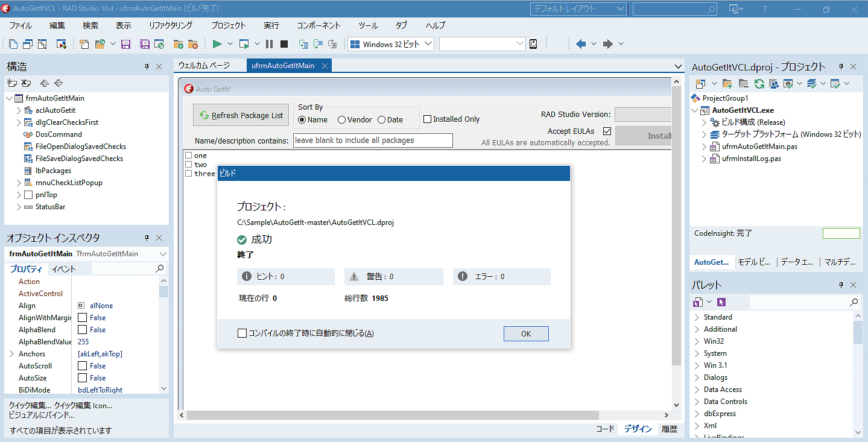Click the ビジュアルにバインド... link
This screenshot has width=868, height=442.
pyautogui.click(x=42, y=415)
